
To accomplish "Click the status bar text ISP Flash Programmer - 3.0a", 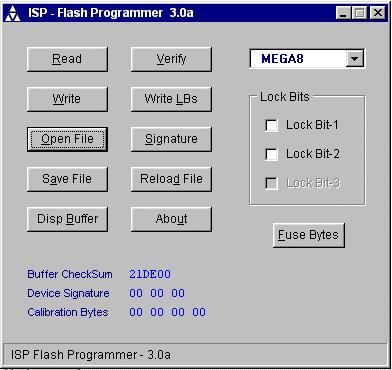I will 91,354.
